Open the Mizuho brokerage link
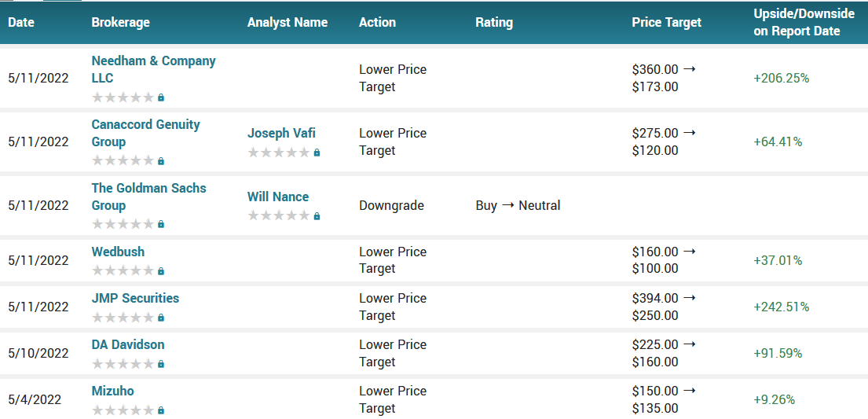This screenshot has height=419, width=868. point(113,391)
